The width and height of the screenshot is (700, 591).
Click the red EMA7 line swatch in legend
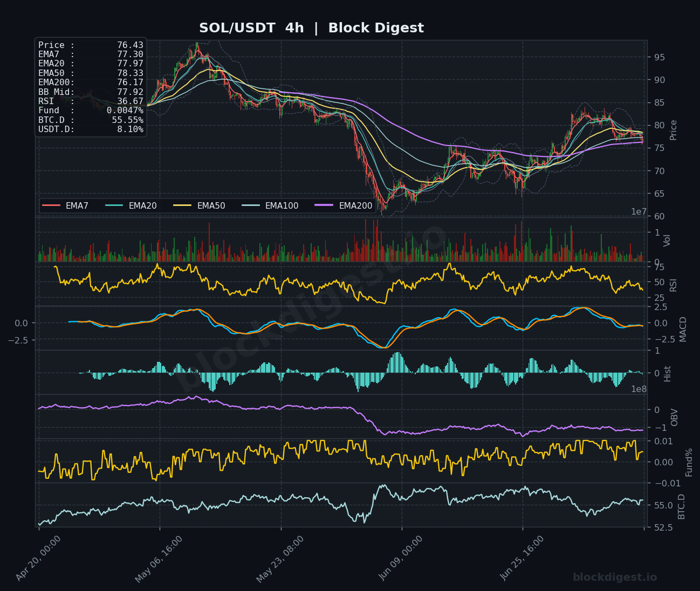coord(51,205)
